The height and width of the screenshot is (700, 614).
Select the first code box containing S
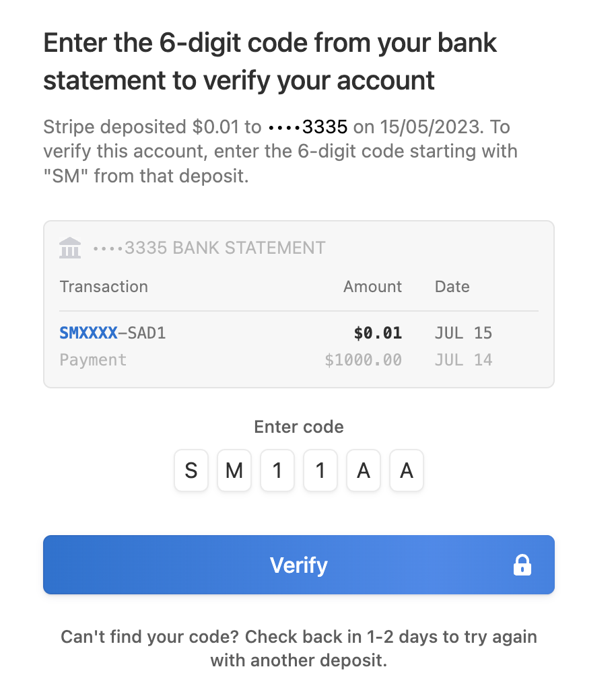coord(191,470)
